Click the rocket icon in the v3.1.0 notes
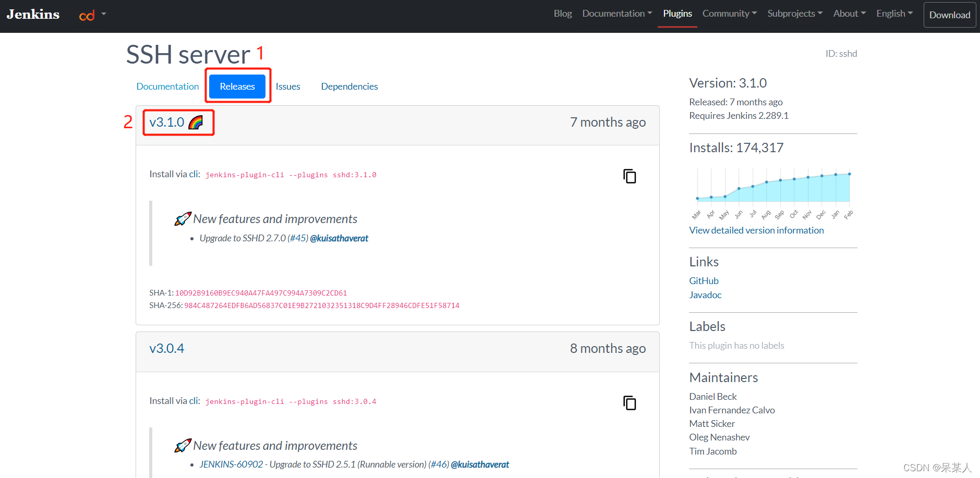980x478 pixels. (183, 219)
